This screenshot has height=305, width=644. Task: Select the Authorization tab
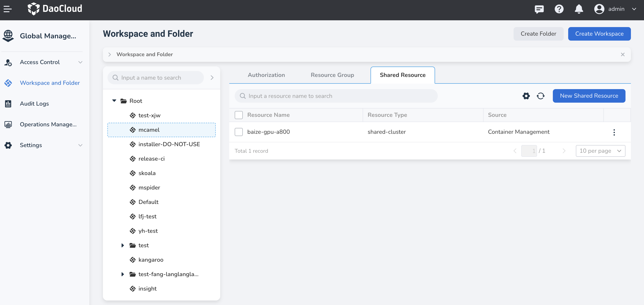tap(266, 75)
